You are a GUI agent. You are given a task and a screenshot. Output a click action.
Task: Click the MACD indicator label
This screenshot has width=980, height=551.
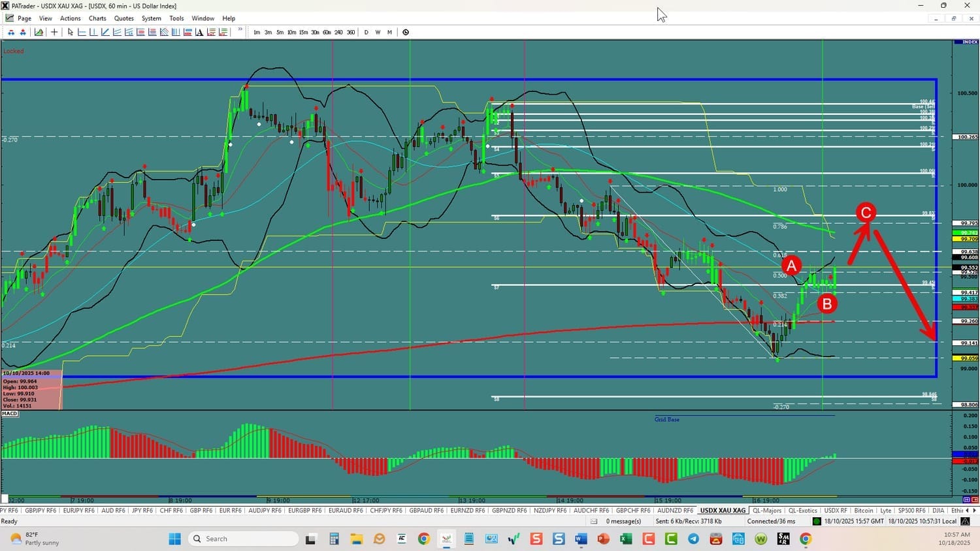tap(10, 414)
